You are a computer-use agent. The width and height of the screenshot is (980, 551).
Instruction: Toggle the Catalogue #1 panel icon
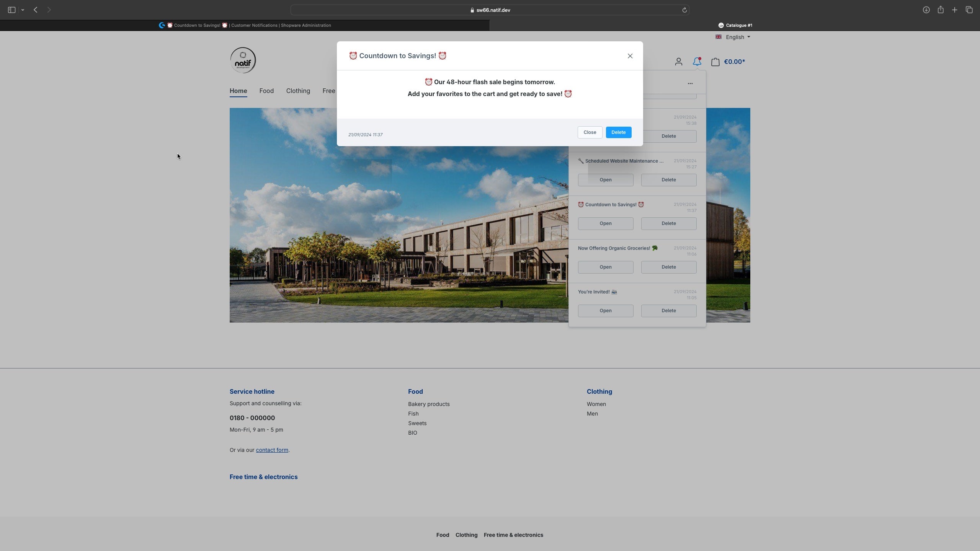(x=722, y=25)
